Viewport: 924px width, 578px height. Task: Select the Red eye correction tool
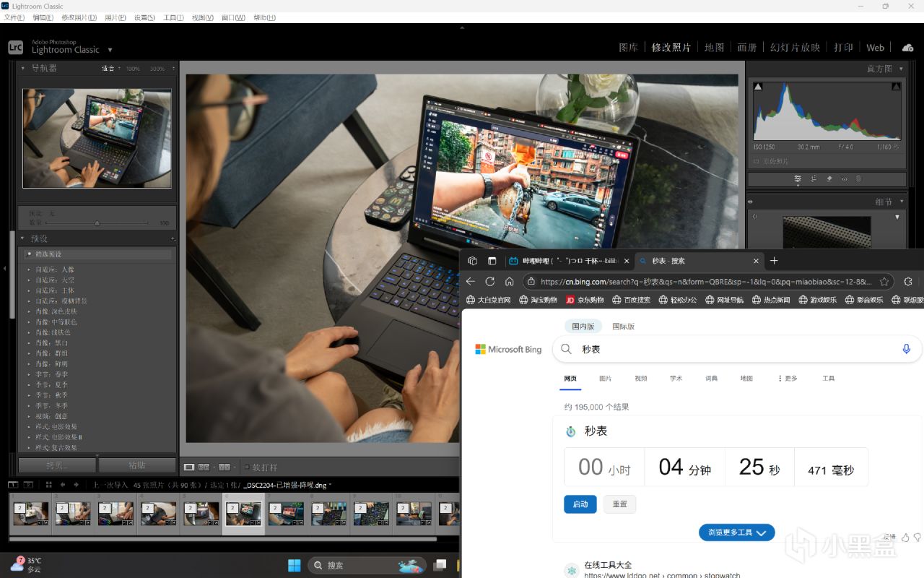844,178
